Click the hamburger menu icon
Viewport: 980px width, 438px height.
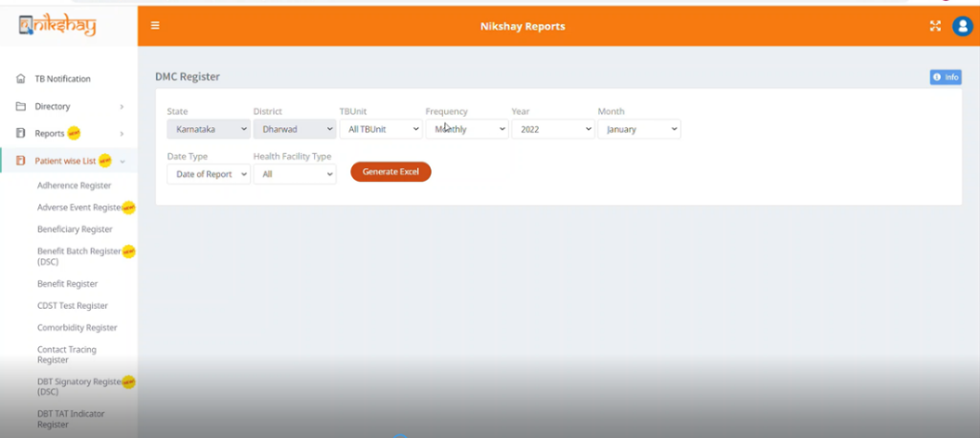click(155, 26)
